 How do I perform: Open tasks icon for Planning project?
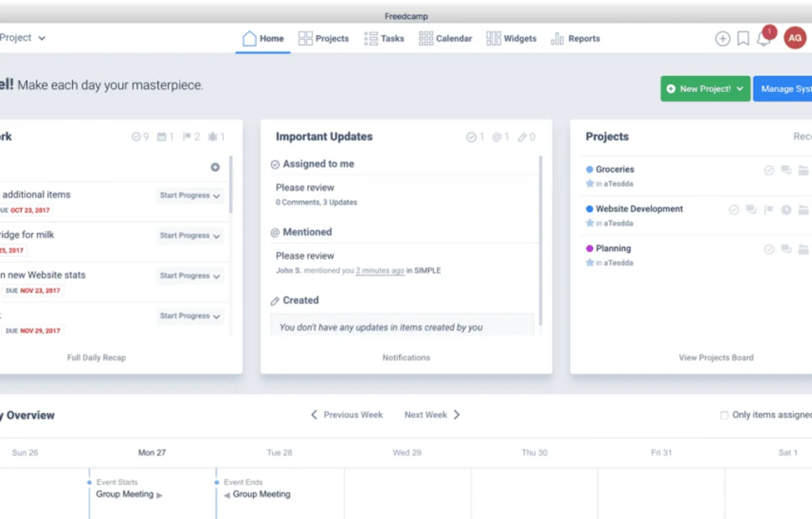(769, 250)
